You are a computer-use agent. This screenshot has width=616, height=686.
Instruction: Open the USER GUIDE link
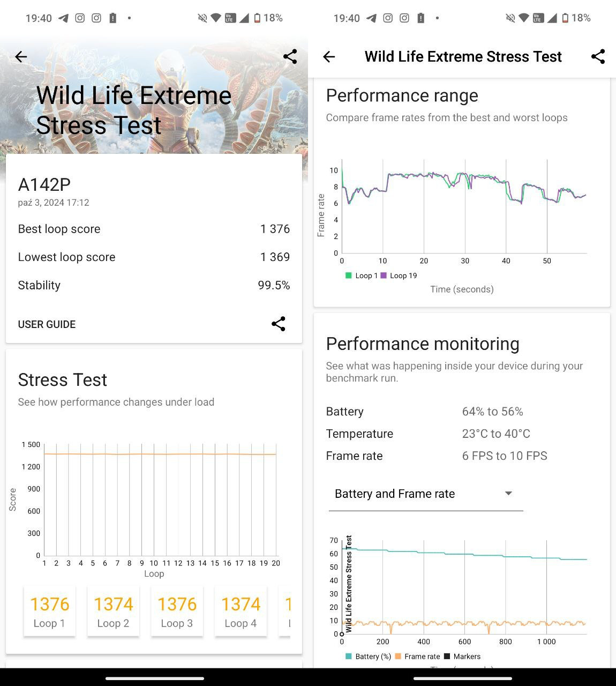click(x=47, y=324)
